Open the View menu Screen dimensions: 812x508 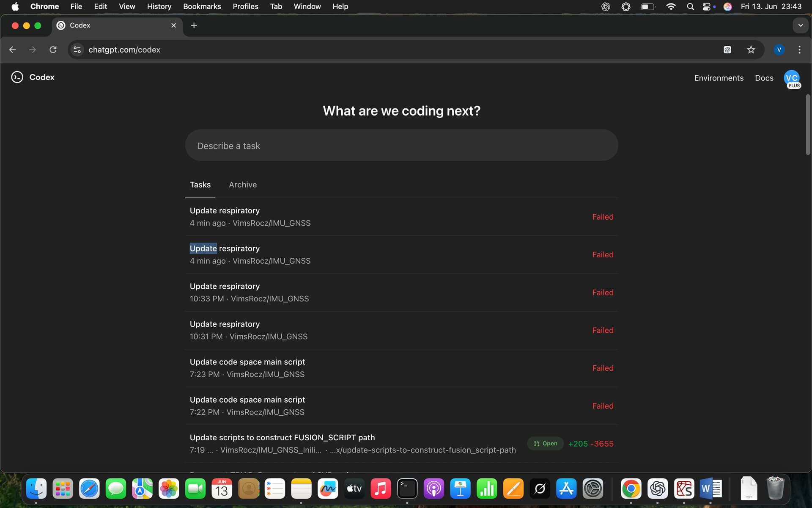tap(127, 6)
